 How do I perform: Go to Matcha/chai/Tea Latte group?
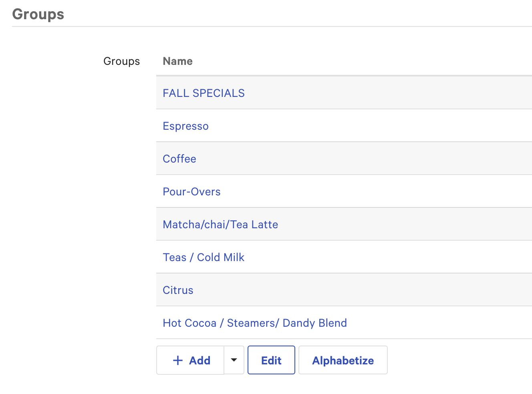pyautogui.click(x=220, y=225)
